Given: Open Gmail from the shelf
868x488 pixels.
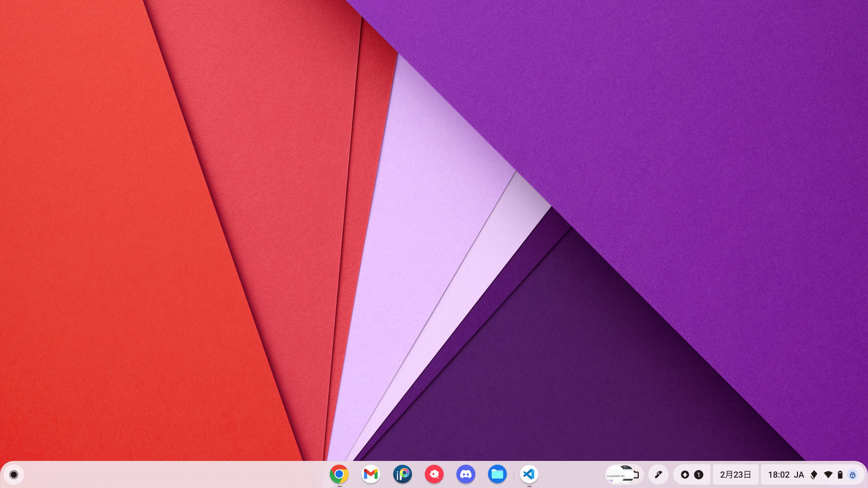Looking at the screenshot, I should [x=371, y=474].
